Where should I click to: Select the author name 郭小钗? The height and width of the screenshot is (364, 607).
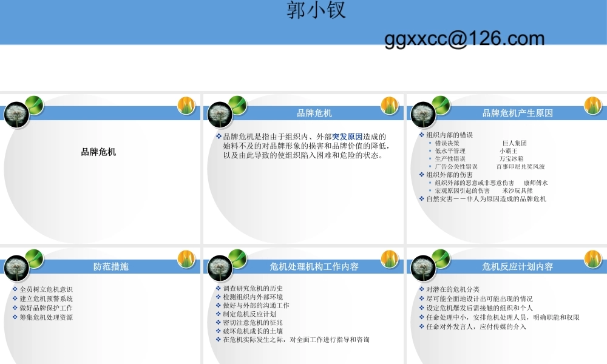[316, 10]
